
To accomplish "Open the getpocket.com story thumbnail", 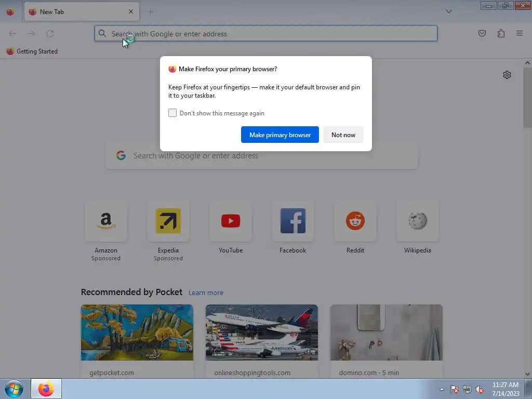I will (137, 332).
